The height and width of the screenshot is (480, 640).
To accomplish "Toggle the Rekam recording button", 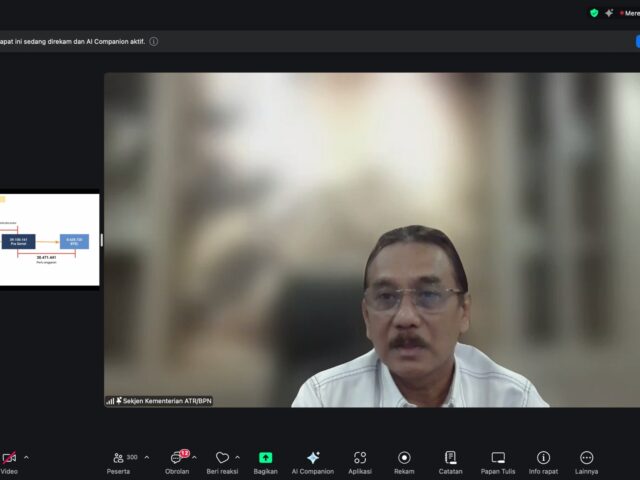I will [x=404, y=458].
